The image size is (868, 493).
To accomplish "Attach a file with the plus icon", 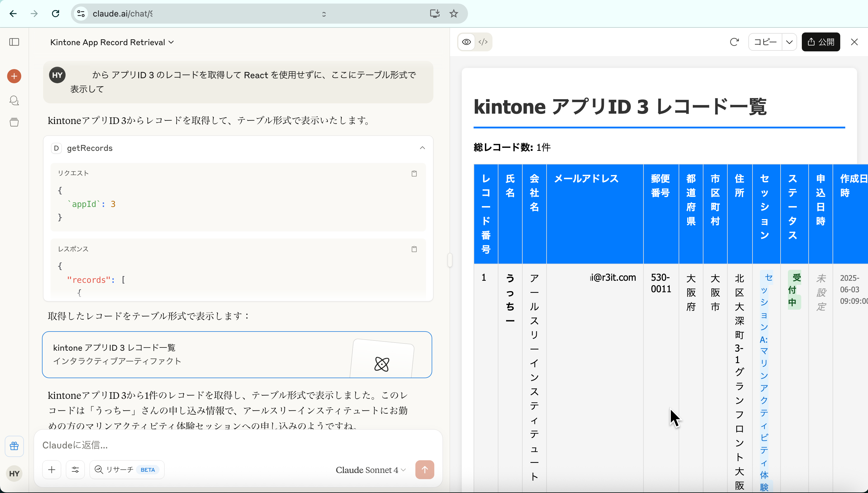I will [51, 470].
